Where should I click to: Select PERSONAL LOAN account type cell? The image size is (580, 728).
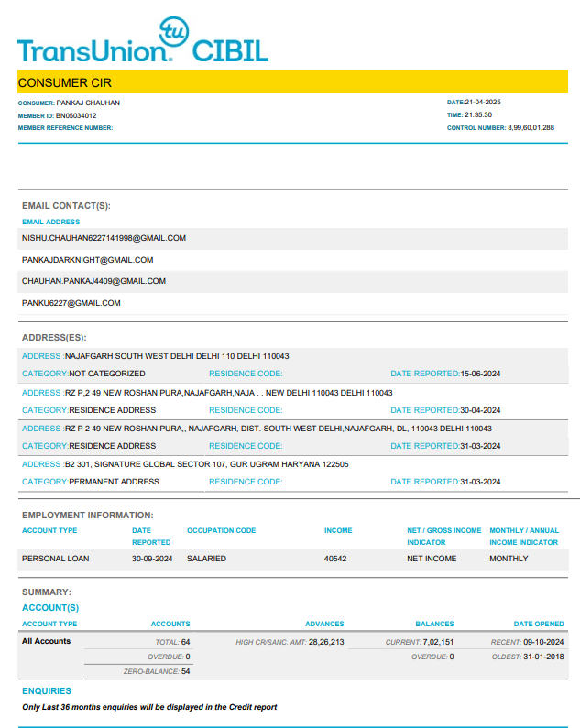coord(55,559)
